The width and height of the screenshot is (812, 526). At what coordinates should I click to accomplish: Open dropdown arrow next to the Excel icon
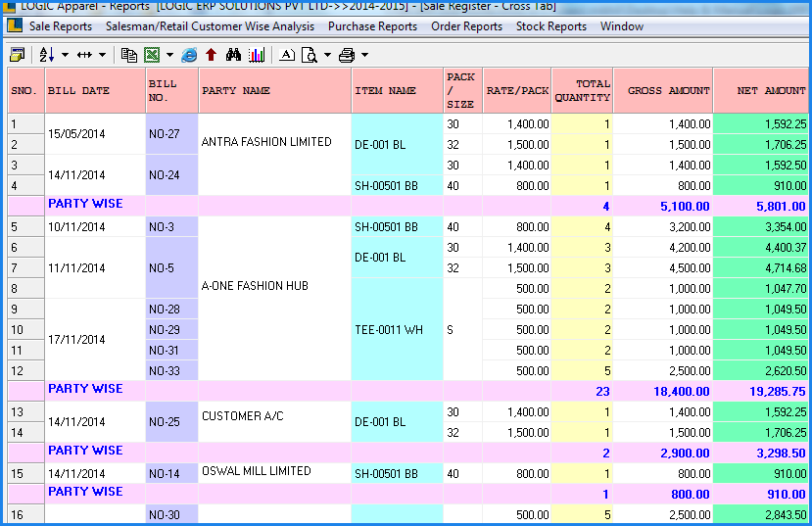click(x=169, y=54)
